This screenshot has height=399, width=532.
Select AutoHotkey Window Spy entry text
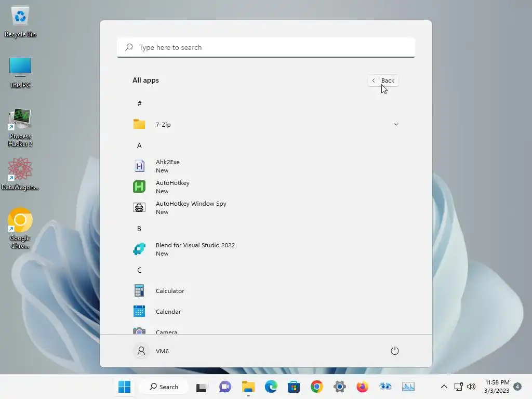click(x=191, y=204)
